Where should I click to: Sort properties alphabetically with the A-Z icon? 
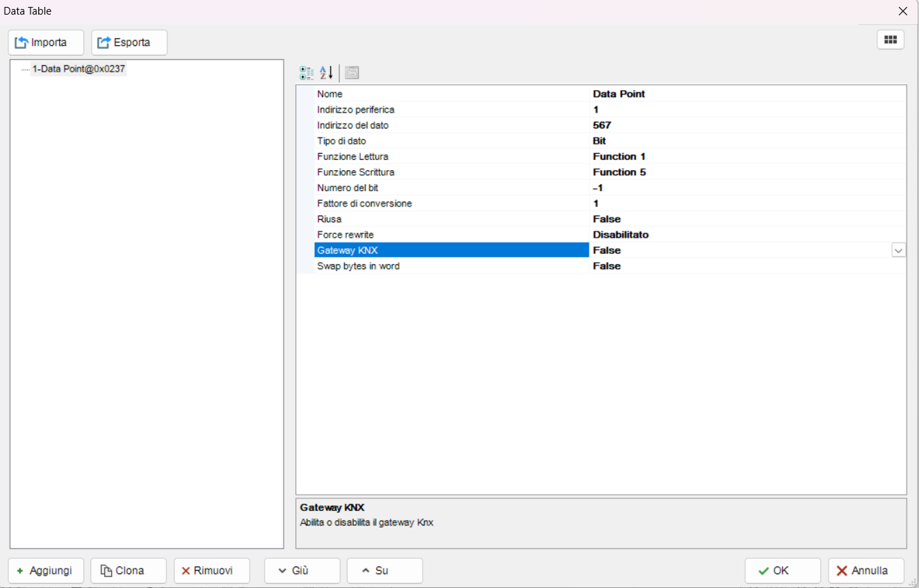click(327, 72)
